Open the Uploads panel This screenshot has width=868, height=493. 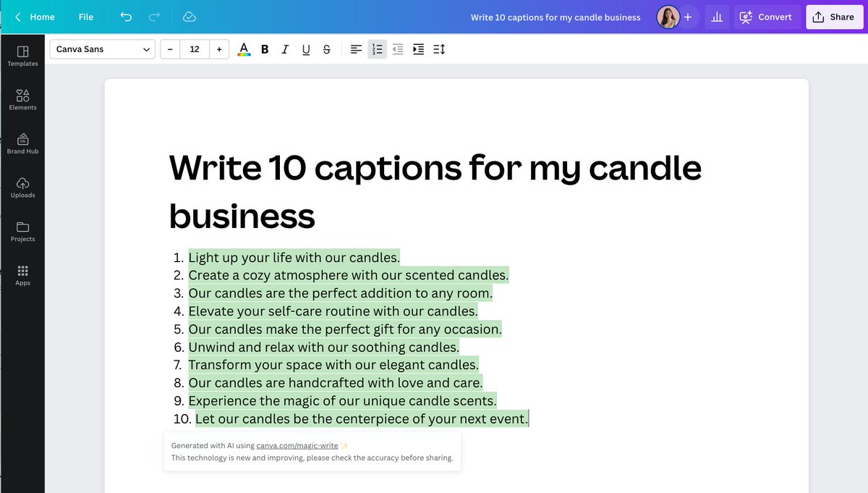(22, 187)
